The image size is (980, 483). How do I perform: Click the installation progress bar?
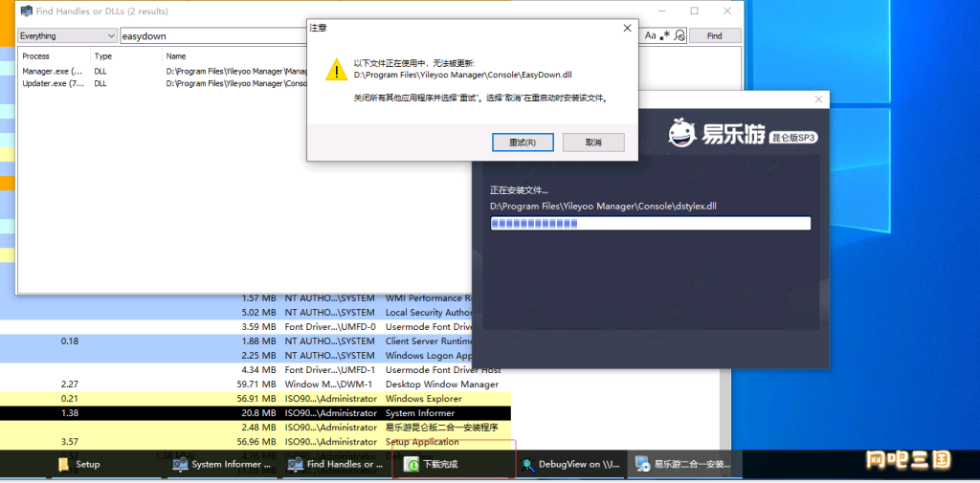(650, 224)
